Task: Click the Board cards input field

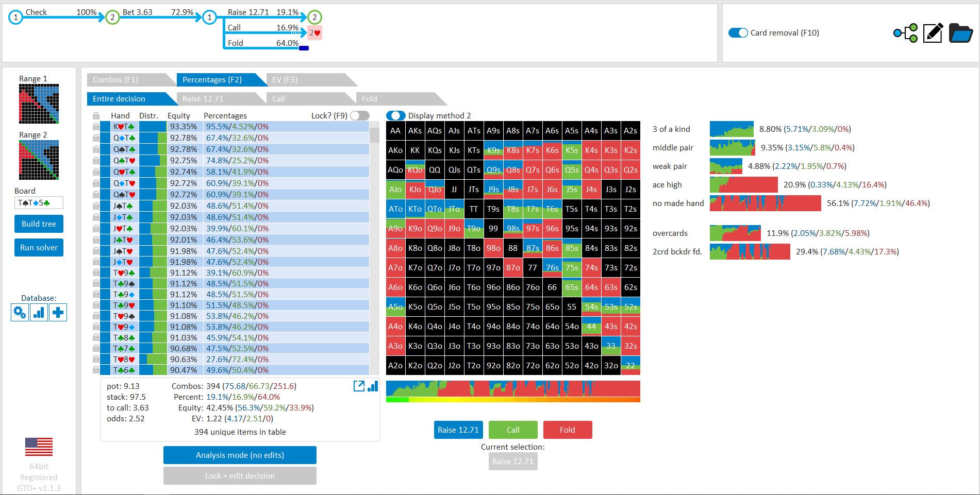Action: click(x=39, y=203)
